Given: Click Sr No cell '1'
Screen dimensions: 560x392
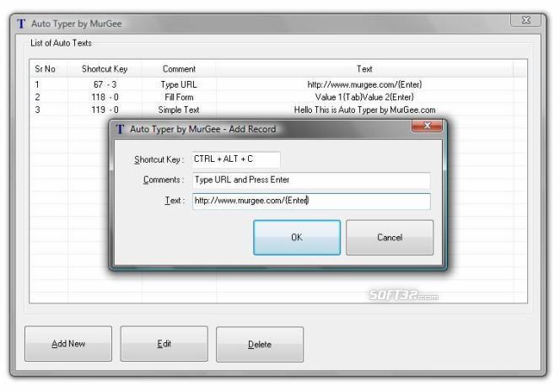Looking at the screenshot, I should pos(37,84).
